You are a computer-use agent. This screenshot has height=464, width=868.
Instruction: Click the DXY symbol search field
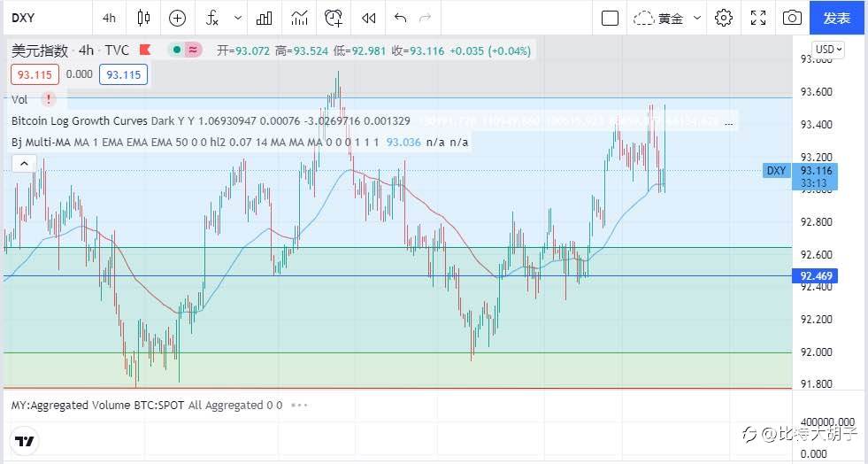click(47, 18)
